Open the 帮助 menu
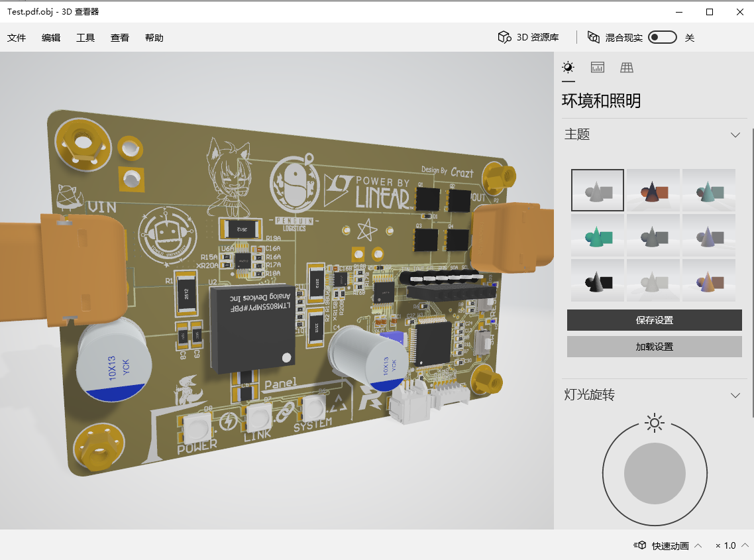 tap(154, 38)
